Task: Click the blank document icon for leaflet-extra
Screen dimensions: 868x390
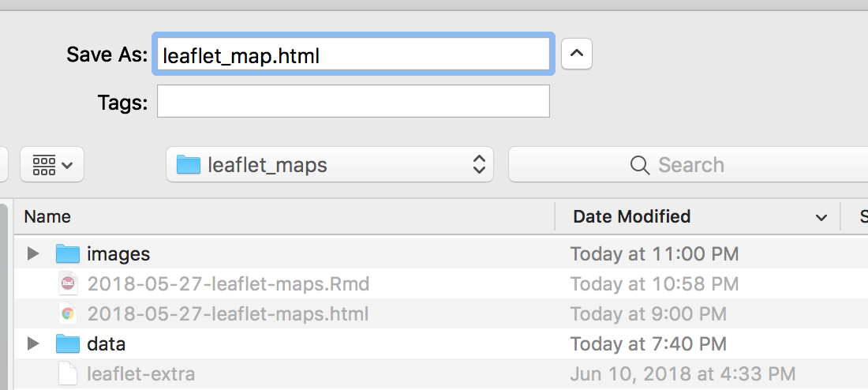Action: pos(68,373)
